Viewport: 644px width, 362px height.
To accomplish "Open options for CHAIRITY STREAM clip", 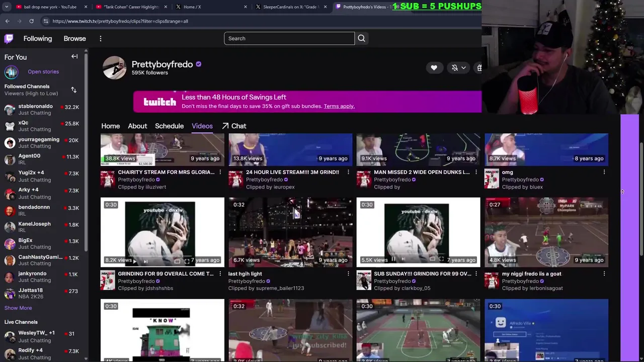I will point(220,172).
